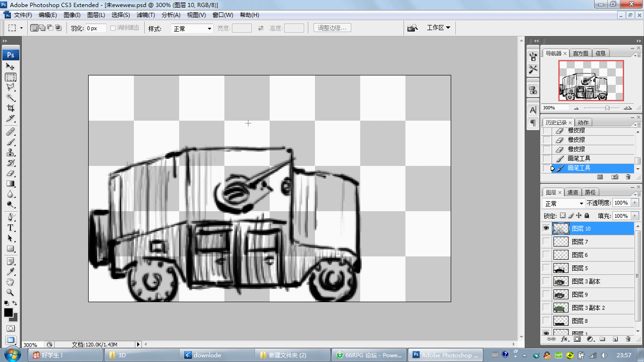Delete layer using the Layers panel trash icon
This screenshot has width=644, height=362.
(x=628, y=339)
